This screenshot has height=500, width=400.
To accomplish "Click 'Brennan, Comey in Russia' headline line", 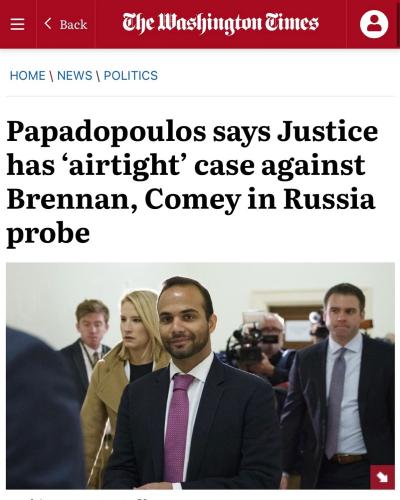I will [x=191, y=199].
